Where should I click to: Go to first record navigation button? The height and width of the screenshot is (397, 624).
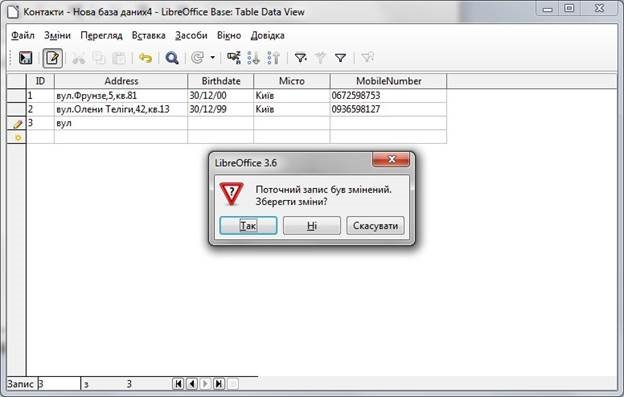point(178,384)
